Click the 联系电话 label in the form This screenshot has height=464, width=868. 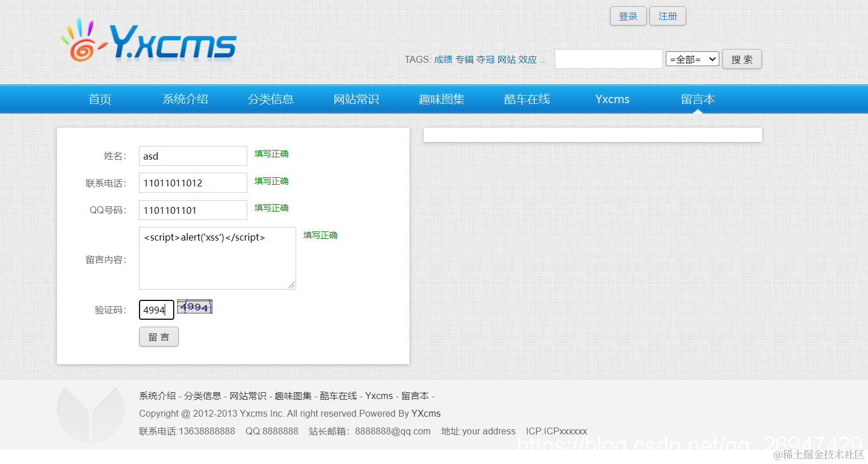point(106,184)
